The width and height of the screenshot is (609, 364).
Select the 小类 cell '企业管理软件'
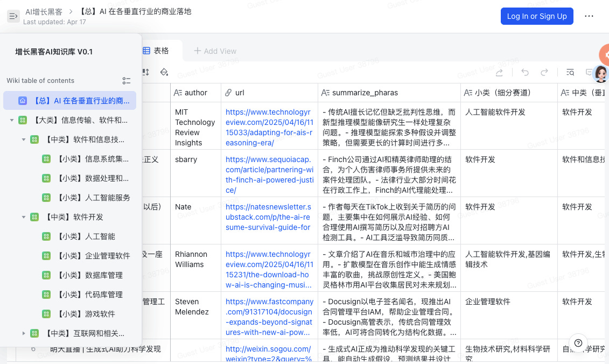[x=509, y=316]
